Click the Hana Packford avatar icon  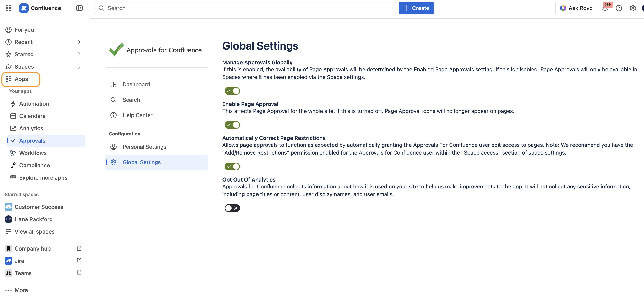8,219
